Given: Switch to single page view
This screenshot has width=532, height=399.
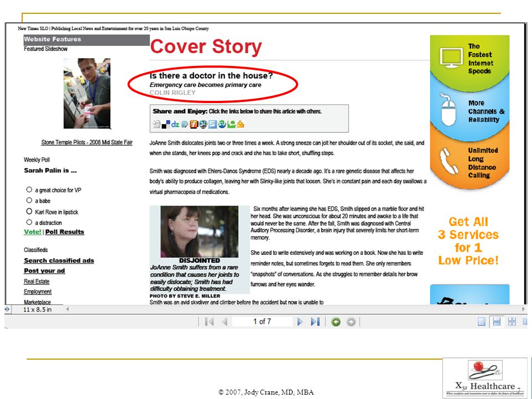Looking at the screenshot, I should (482, 321).
